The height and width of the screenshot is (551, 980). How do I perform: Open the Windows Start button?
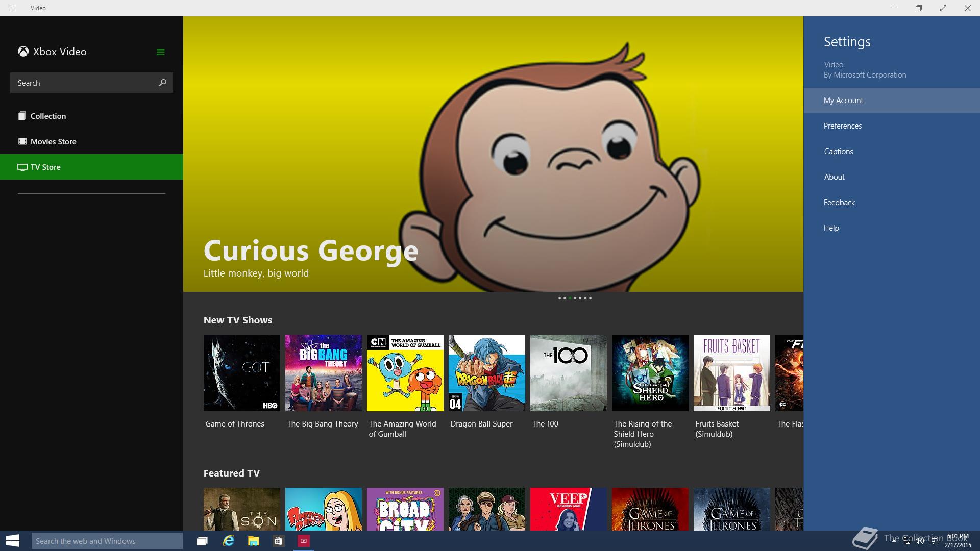(13, 541)
